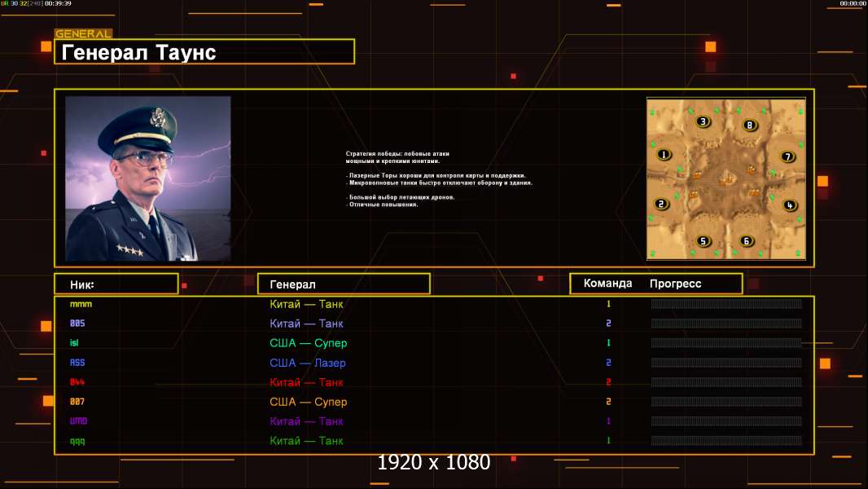Select start position 4 on the minimap
Image resolution: width=868 pixels, height=489 pixels.
pyautogui.click(x=789, y=205)
